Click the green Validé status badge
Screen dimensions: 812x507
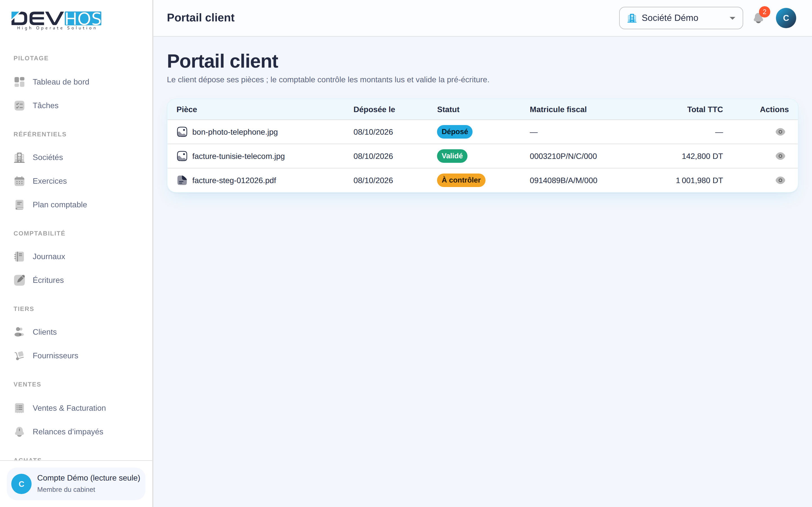452,156
